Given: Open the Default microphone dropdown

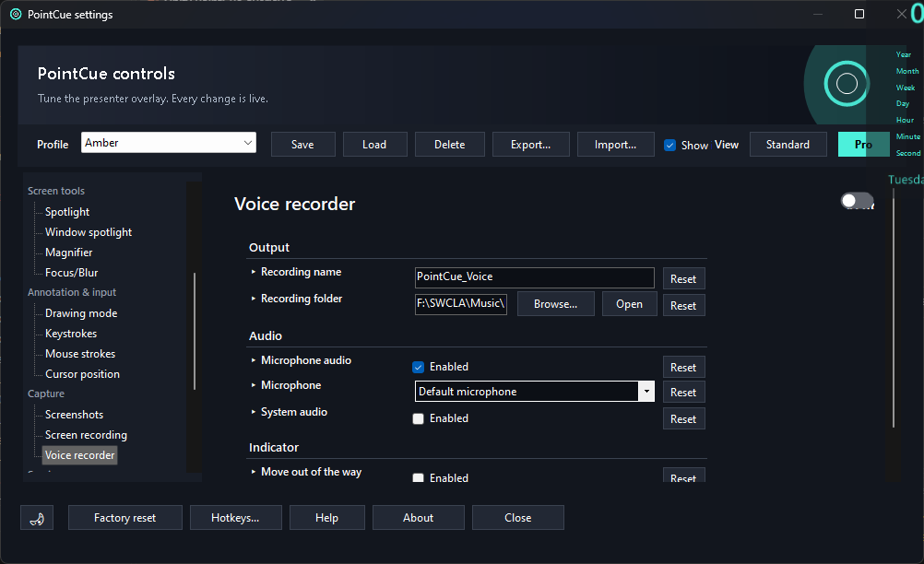Looking at the screenshot, I should 535,392.
